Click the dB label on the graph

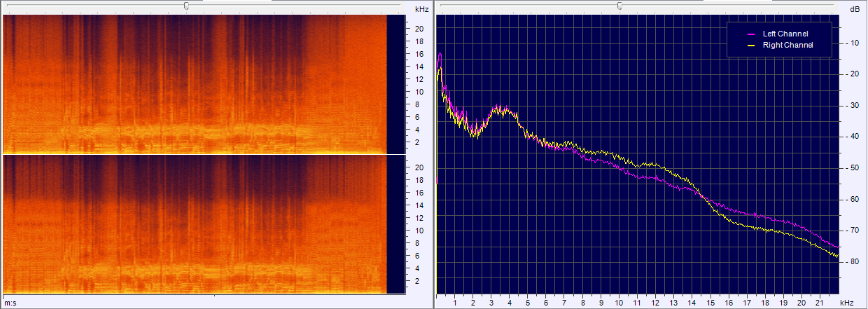click(854, 9)
